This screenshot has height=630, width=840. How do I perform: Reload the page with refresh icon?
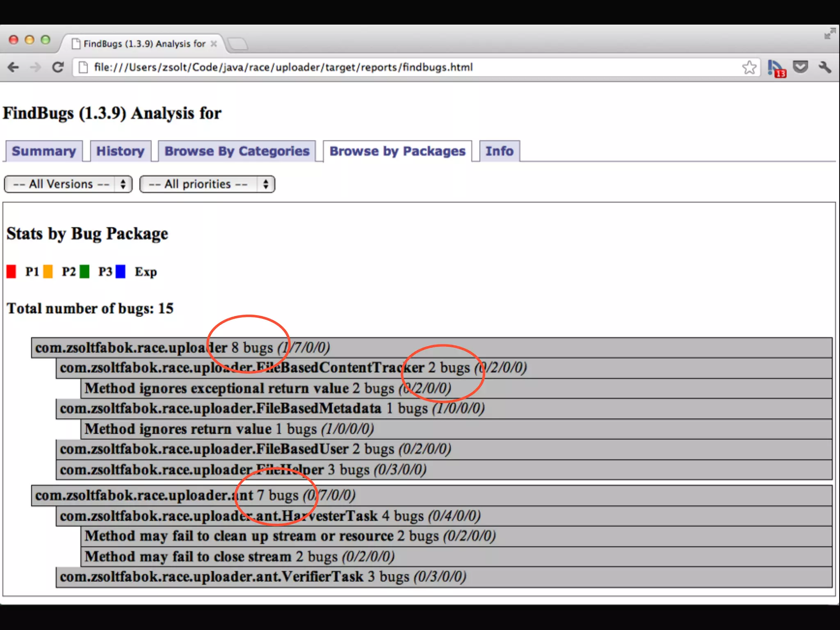click(x=58, y=67)
